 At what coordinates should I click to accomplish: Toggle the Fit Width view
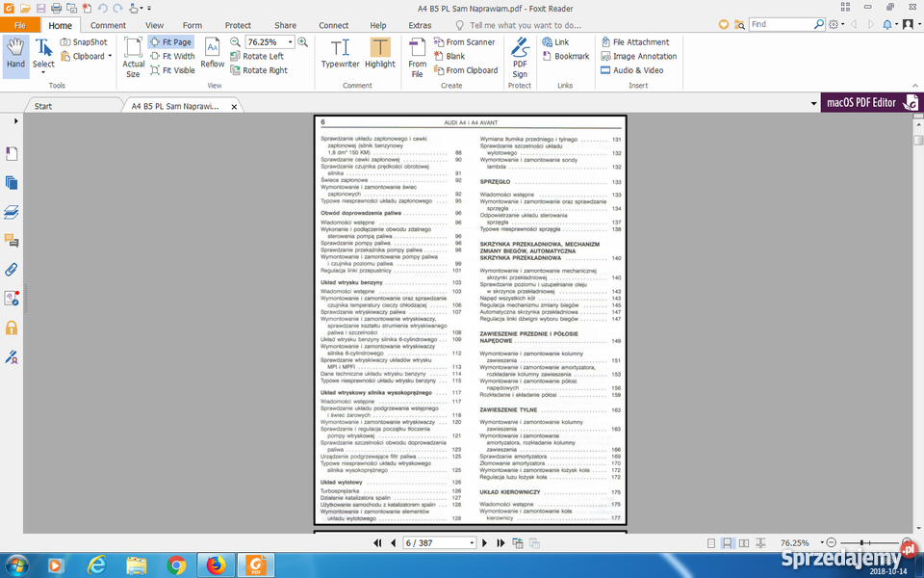point(172,56)
